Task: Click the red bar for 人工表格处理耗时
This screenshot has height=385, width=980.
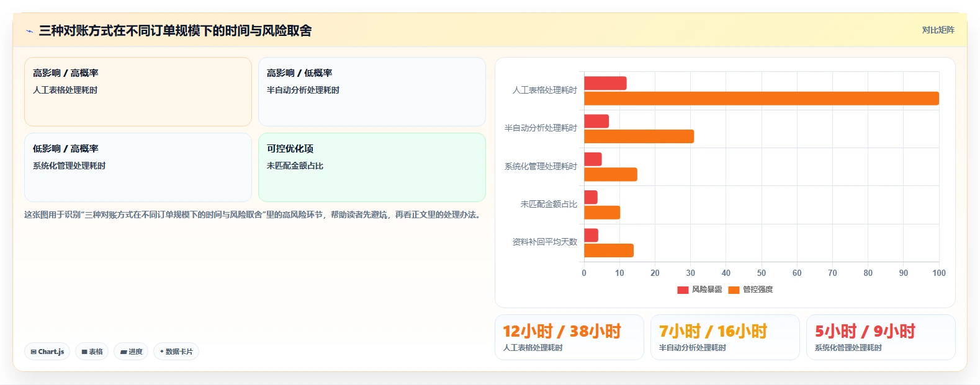Action: pos(605,83)
